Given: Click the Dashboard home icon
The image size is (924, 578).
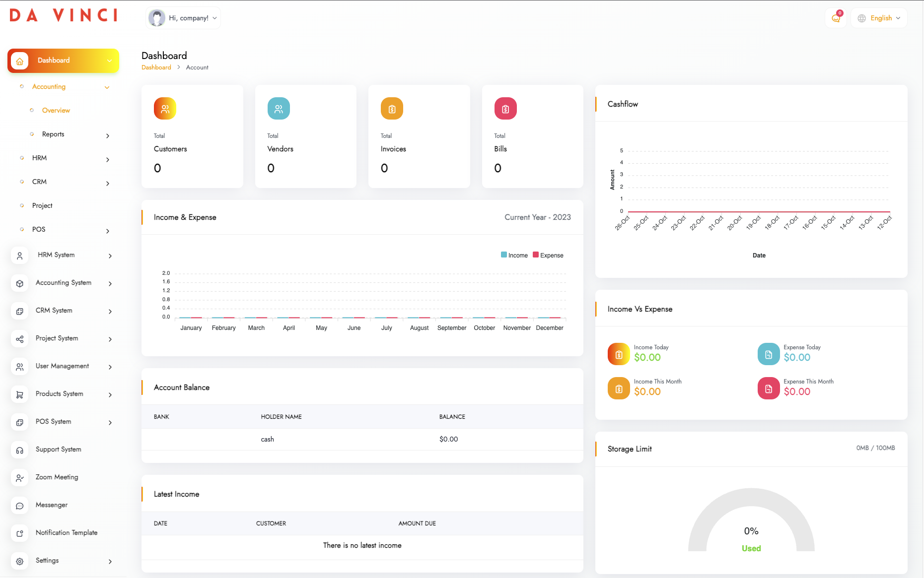Looking at the screenshot, I should click(x=19, y=61).
